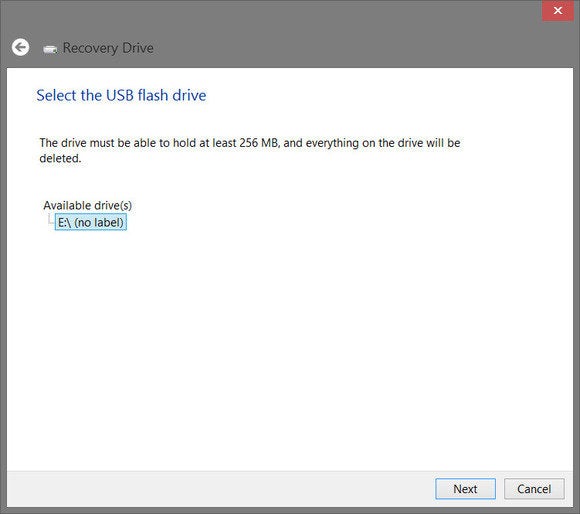580x514 pixels.
Task: Click the warning text about 256 MB
Action: coord(250,151)
